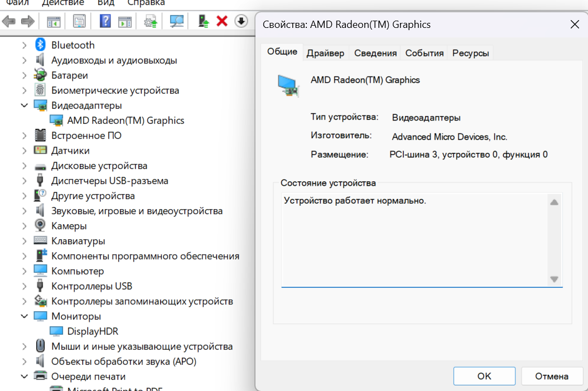Update driver with the green arrow icon

(x=203, y=21)
